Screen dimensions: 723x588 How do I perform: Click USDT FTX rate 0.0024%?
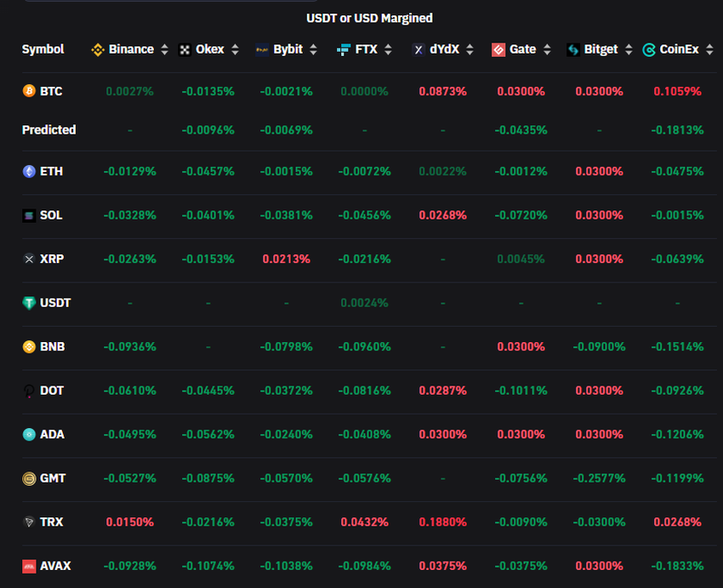364,303
